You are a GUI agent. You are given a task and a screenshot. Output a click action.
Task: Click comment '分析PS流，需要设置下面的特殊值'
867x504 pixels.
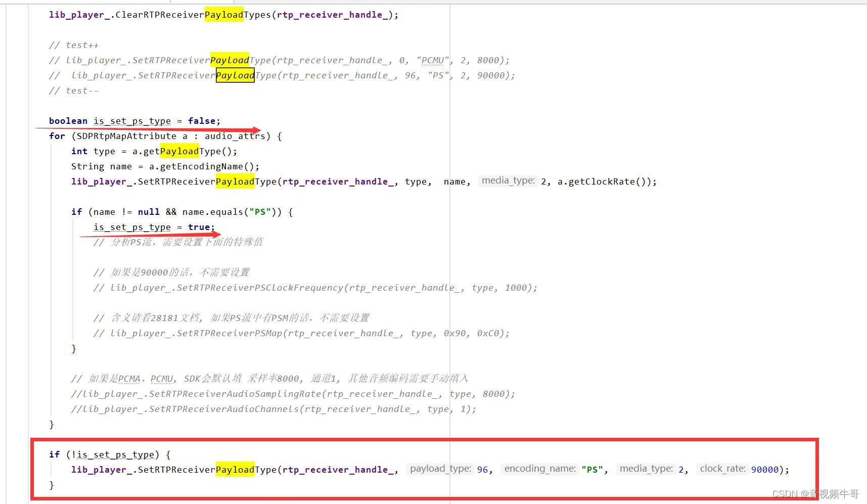pos(178,242)
